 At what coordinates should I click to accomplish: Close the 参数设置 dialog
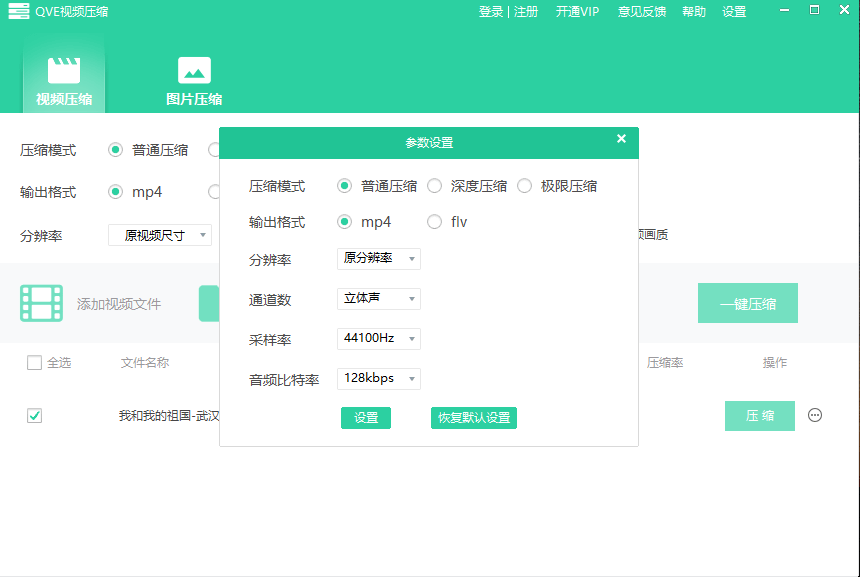coord(621,139)
